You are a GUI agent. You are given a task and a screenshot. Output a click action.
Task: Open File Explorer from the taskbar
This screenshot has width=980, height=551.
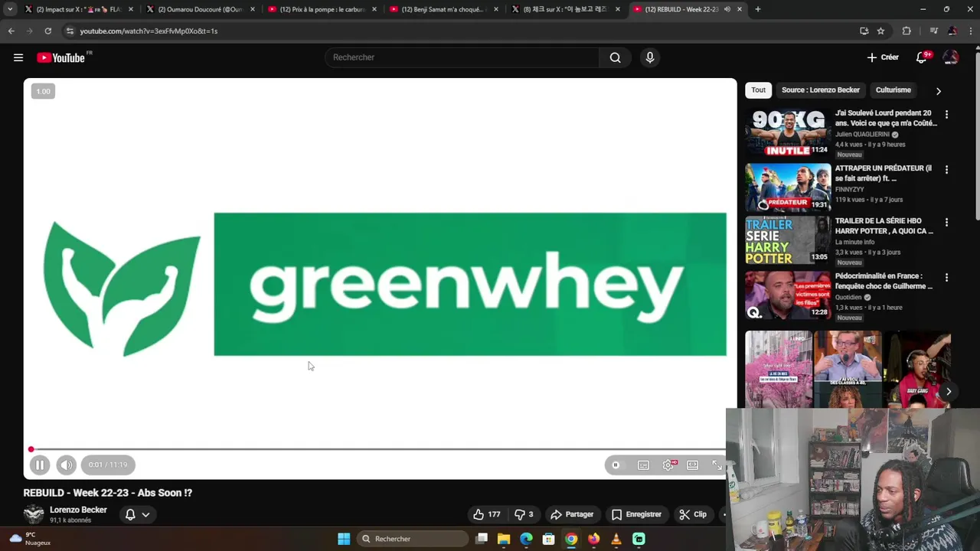(x=504, y=539)
